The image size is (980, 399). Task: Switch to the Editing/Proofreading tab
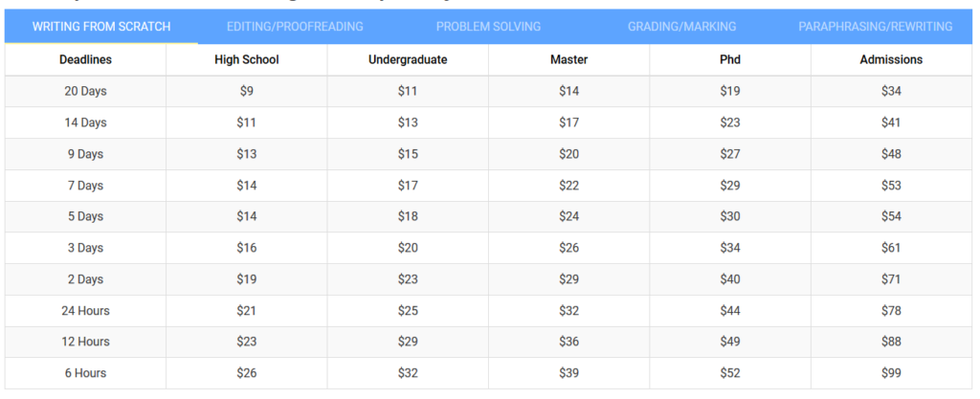point(295,27)
